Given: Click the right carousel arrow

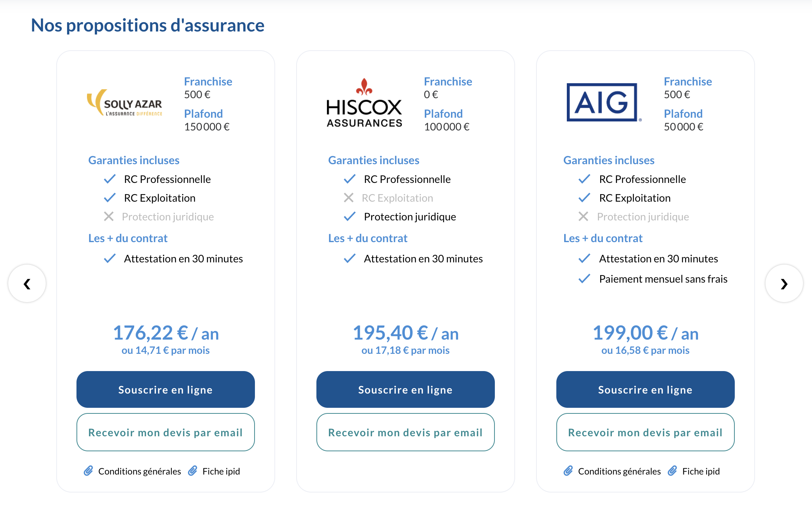Looking at the screenshot, I should [x=784, y=284].
